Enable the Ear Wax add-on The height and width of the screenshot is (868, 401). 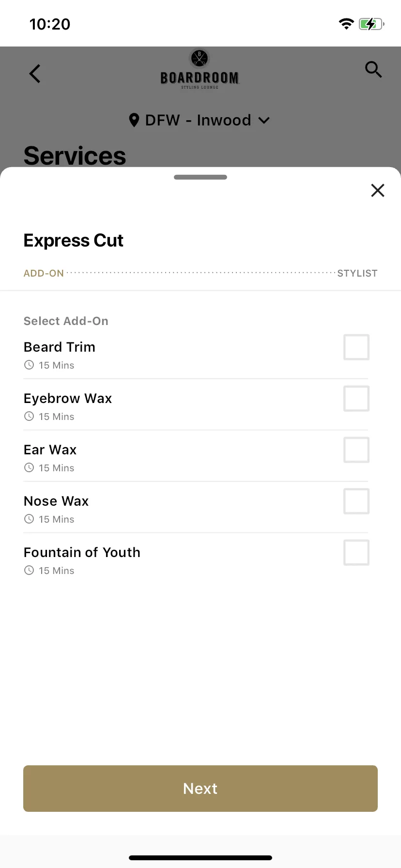click(356, 450)
